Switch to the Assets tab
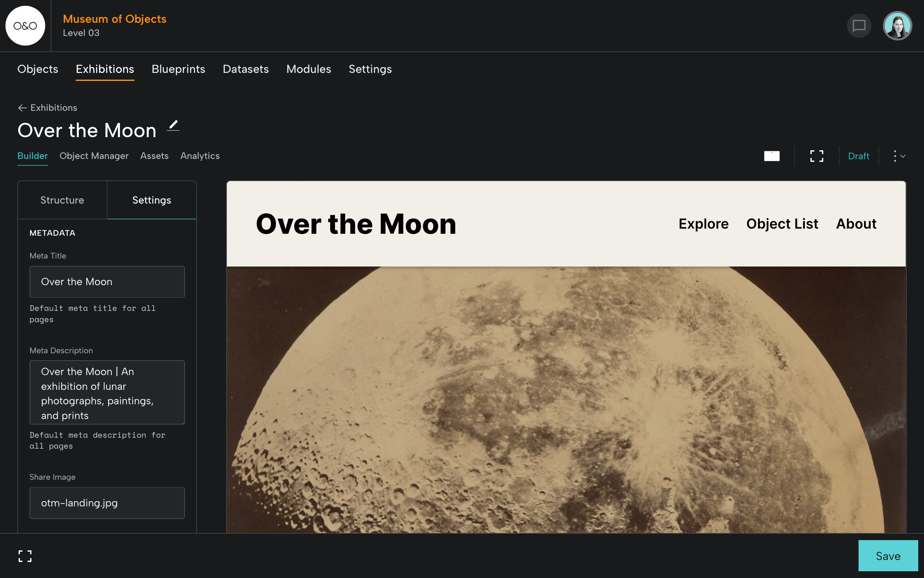 click(x=154, y=156)
